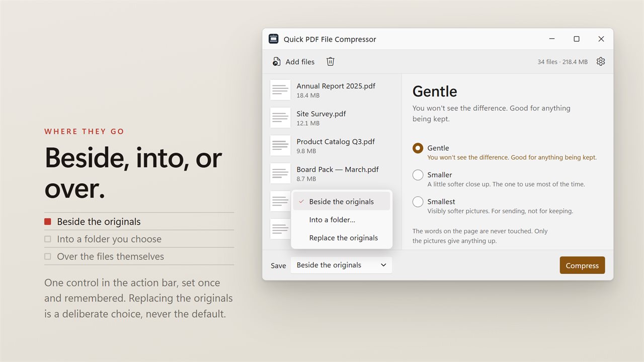Minimize the Quick PDF File Compressor window
644x362 pixels.
552,39
